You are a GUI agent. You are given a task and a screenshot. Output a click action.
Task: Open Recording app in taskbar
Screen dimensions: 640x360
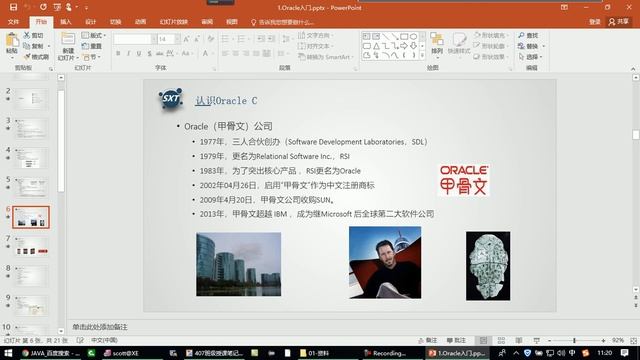coord(385,353)
